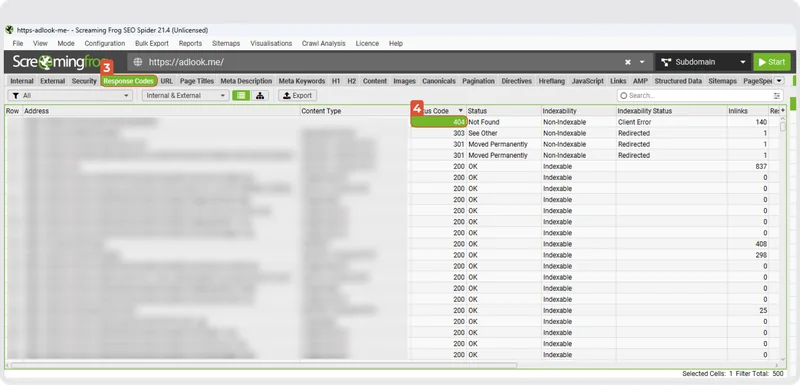Add columns with the plus icon

[x=783, y=111]
